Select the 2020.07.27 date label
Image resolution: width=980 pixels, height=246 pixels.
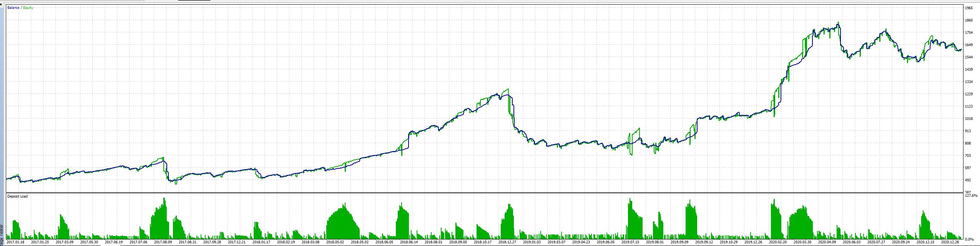pyautogui.click(x=876, y=242)
